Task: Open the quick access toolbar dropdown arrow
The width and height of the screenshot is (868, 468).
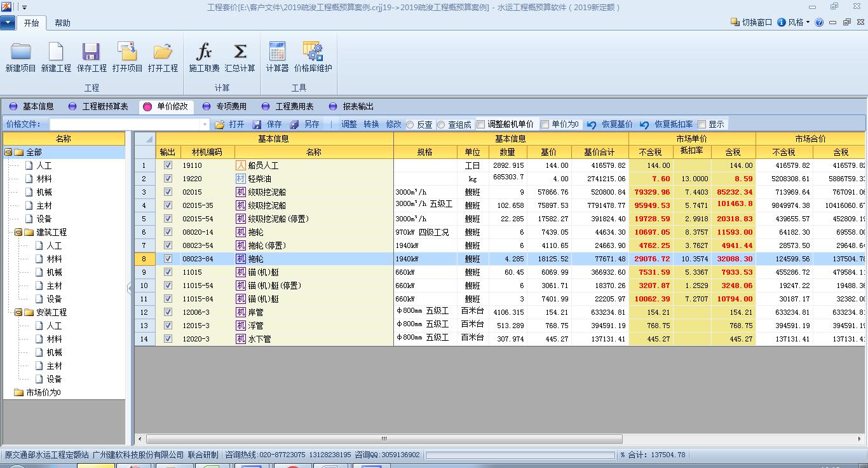Action: (x=25, y=8)
